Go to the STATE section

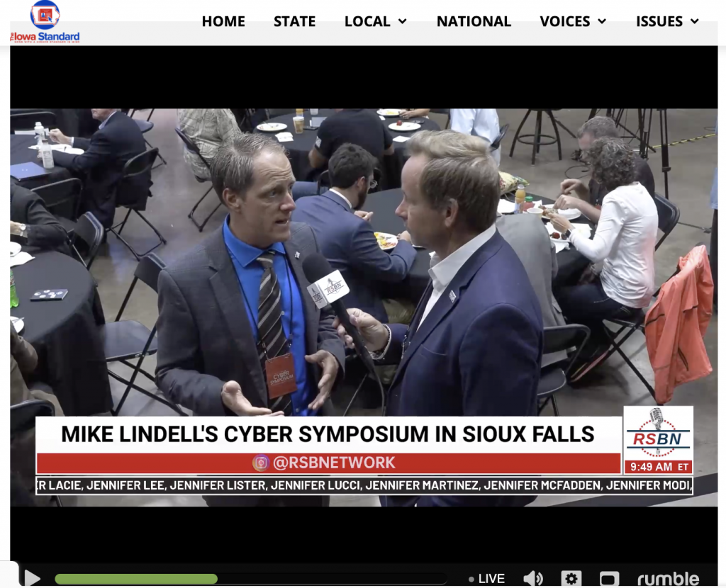(x=294, y=21)
